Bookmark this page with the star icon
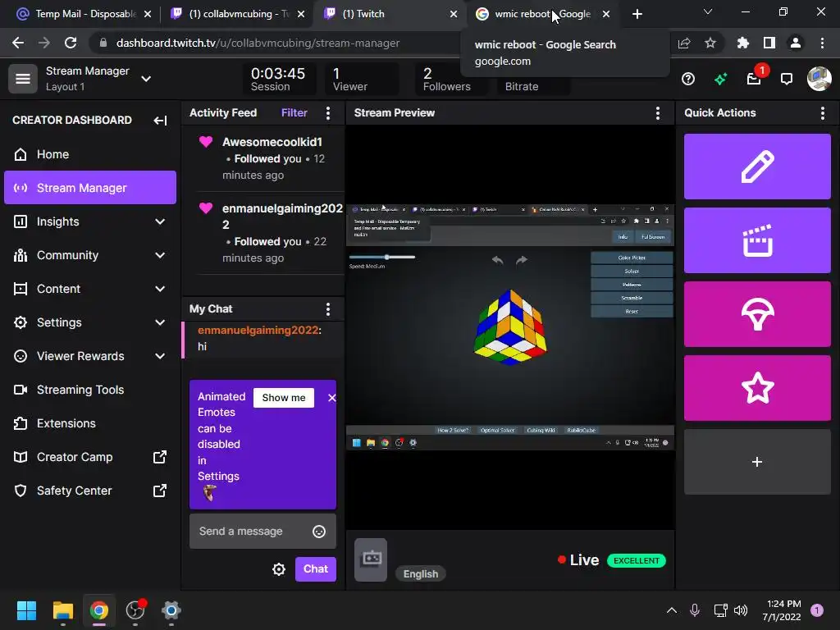The image size is (840, 630). point(710,43)
